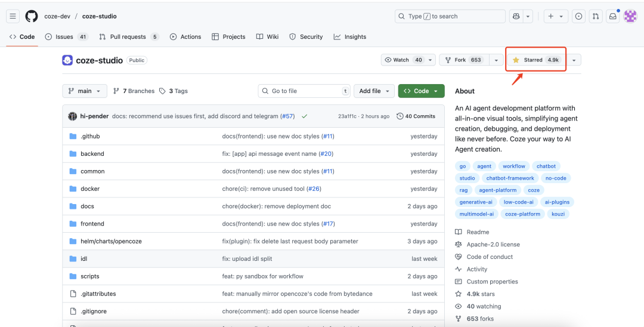Click the user profile avatar

630,17
